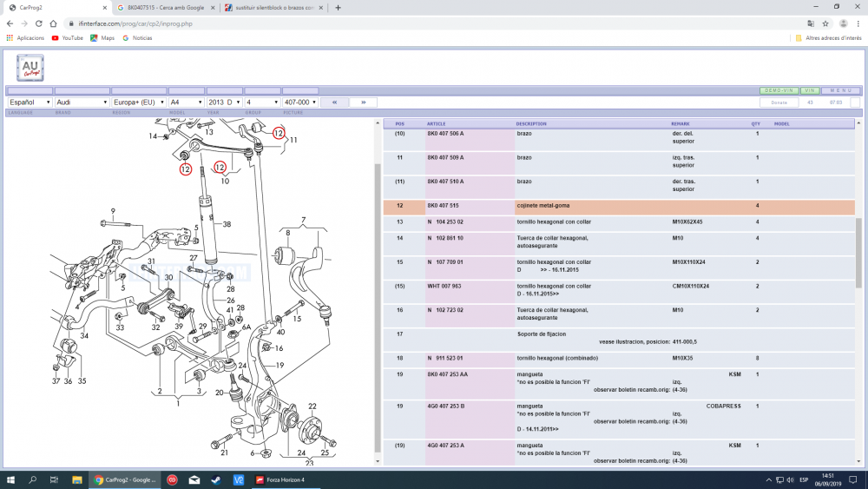This screenshot has width=868, height=489.
Task: Reload the current page
Action: [x=39, y=23]
